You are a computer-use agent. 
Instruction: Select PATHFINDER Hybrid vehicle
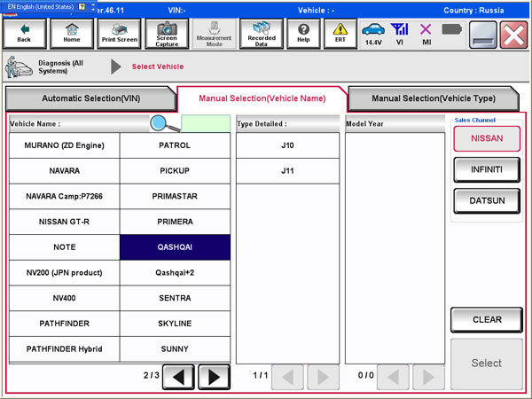point(64,349)
